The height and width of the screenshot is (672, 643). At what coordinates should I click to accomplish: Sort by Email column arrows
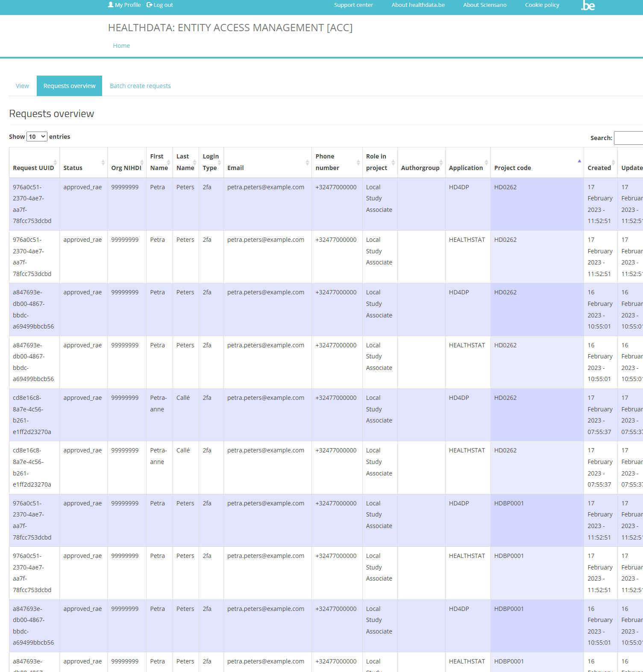pyautogui.click(x=307, y=162)
